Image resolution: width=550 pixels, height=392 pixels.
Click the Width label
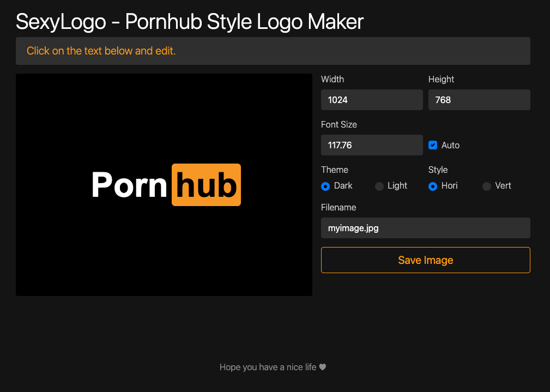tap(332, 79)
